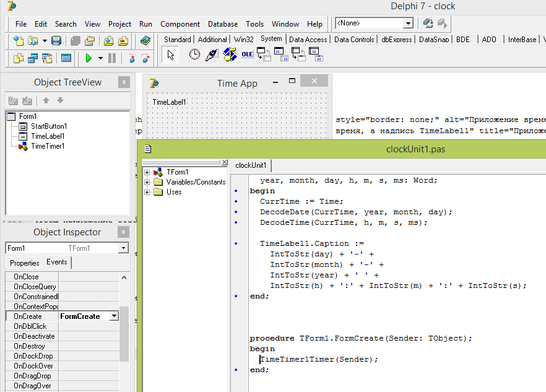The height and width of the screenshot is (392, 546).
Task: Close the Object Inspector panel
Action: (124, 232)
